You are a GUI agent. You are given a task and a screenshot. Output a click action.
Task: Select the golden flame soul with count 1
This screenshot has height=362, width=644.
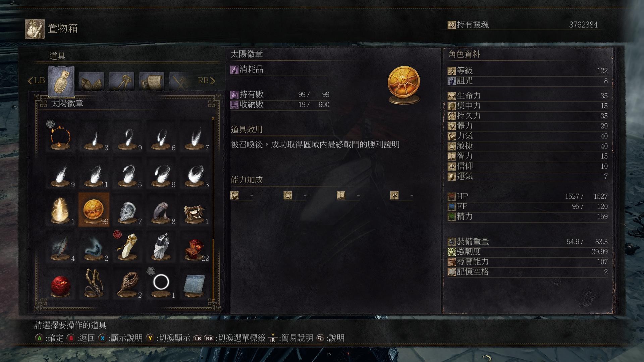click(x=60, y=210)
